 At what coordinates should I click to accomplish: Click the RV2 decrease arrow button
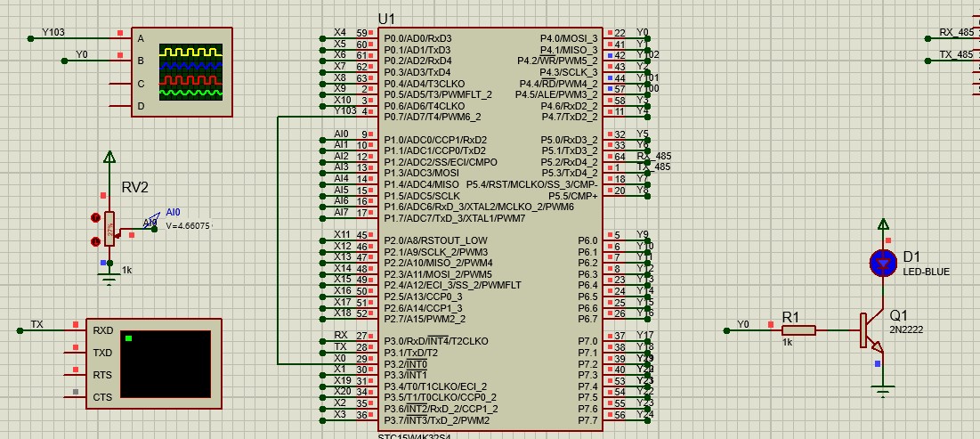tap(95, 241)
